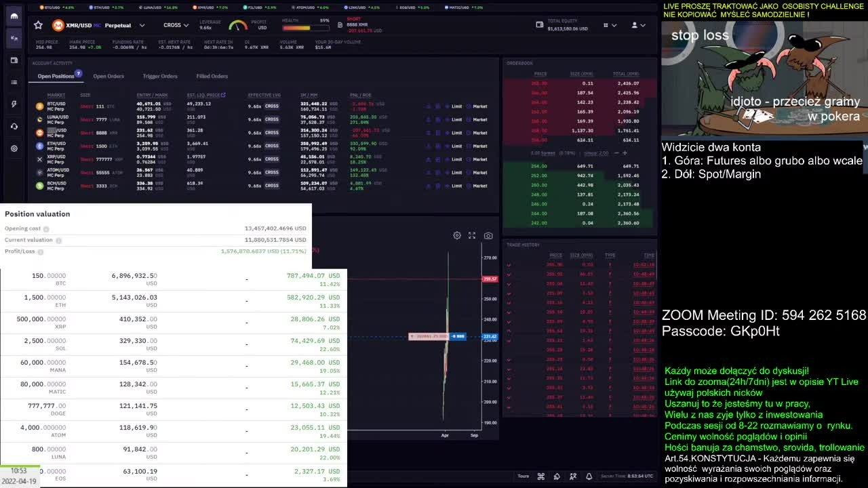The height and width of the screenshot is (488, 868).
Task: Click Market close for BTC/USD position
Action: 480,106
